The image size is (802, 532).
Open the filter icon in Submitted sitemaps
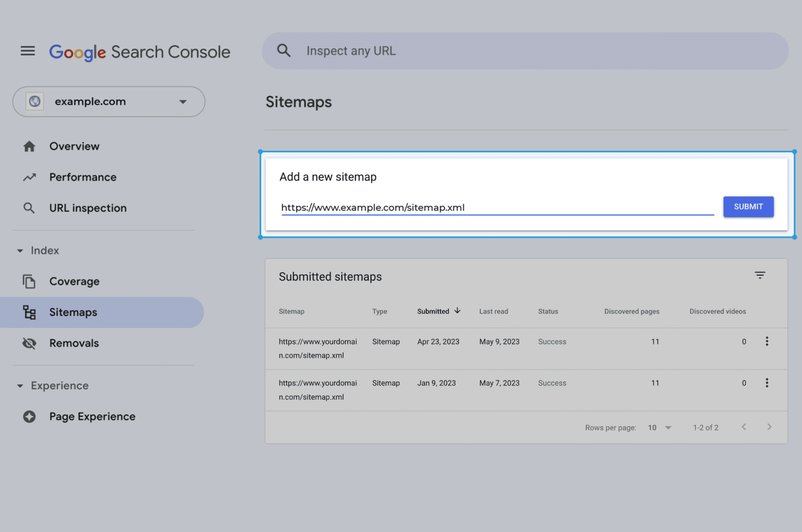760,275
